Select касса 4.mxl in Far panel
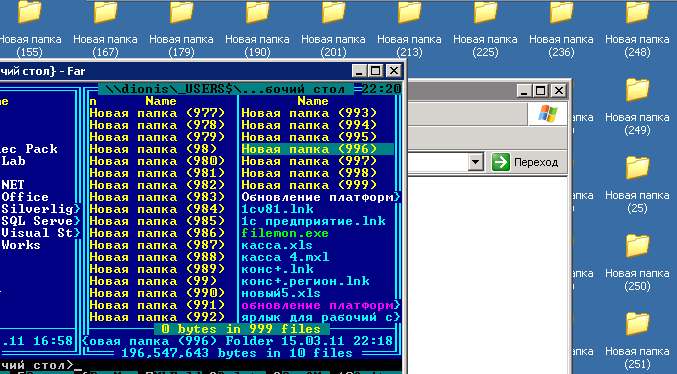677x374 pixels. pos(285,257)
